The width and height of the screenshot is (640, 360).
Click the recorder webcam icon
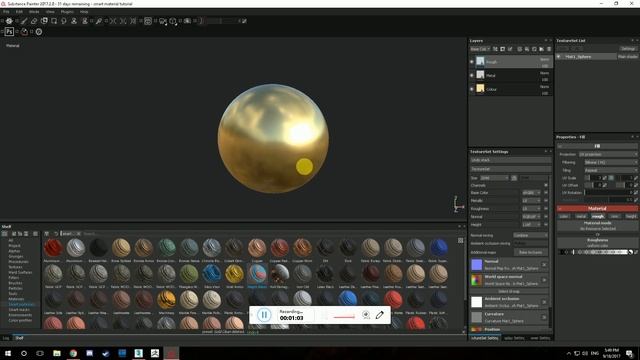pyautogui.click(x=366, y=315)
